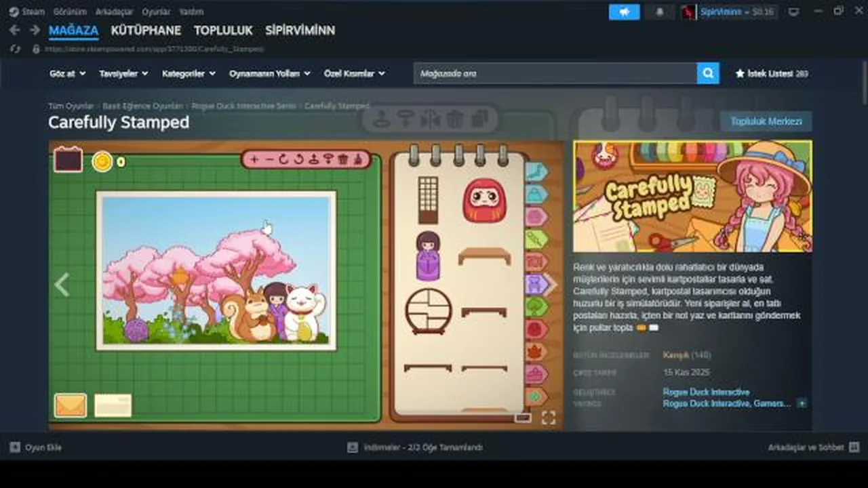
Task: Click the padlock icon beside the URL
Action: (36, 49)
